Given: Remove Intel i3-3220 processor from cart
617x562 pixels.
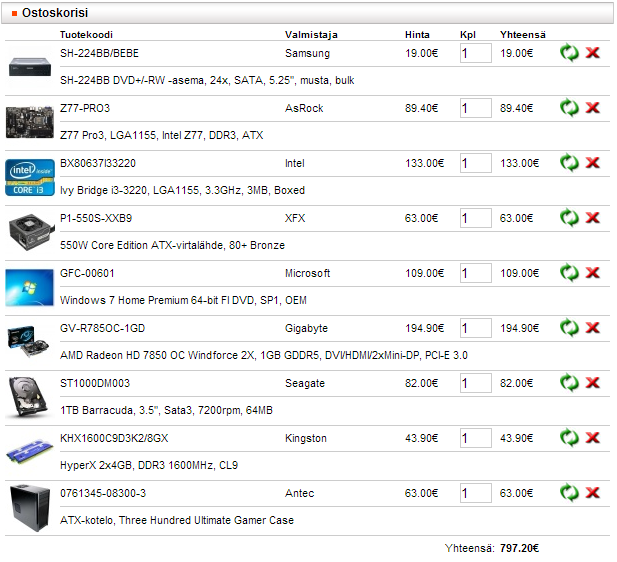Looking at the screenshot, I should (593, 163).
